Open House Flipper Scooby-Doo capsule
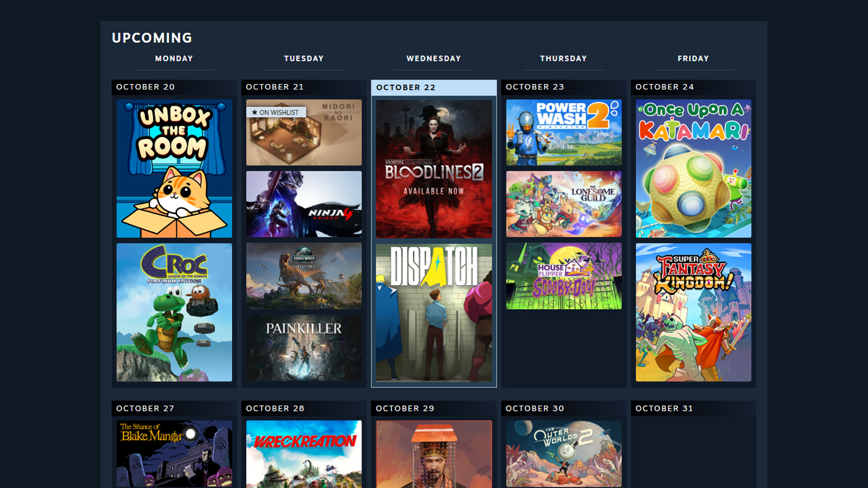The height and width of the screenshot is (488, 868). (x=564, y=276)
